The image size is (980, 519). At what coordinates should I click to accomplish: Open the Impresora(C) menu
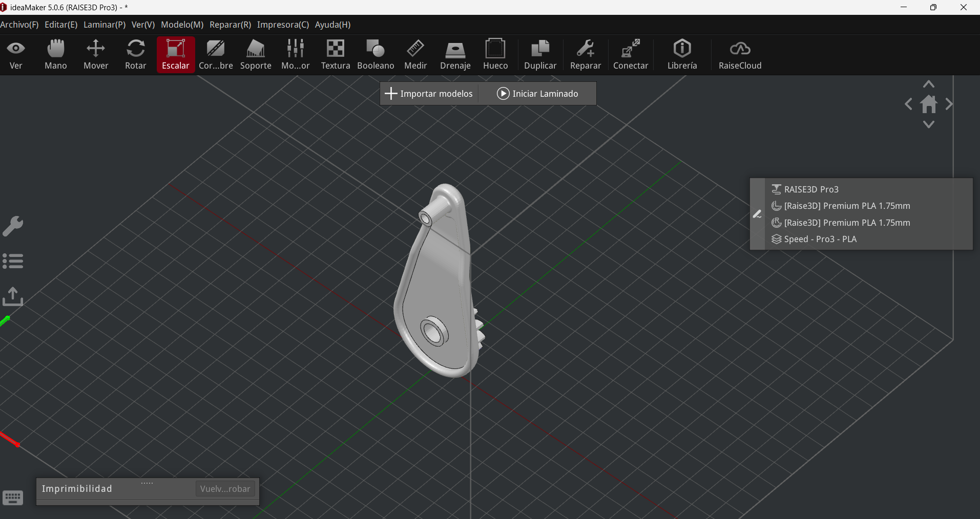pos(283,25)
